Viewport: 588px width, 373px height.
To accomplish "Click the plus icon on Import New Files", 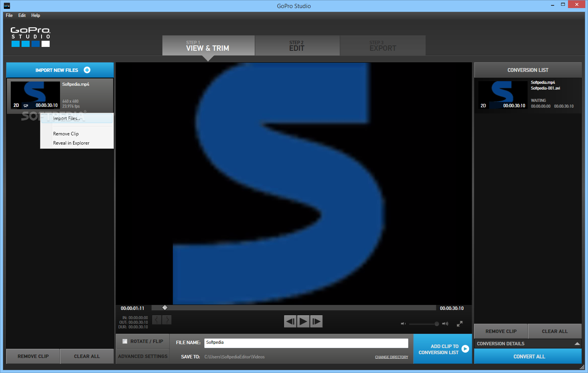I will pyautogui.click(x=87, y=70).
